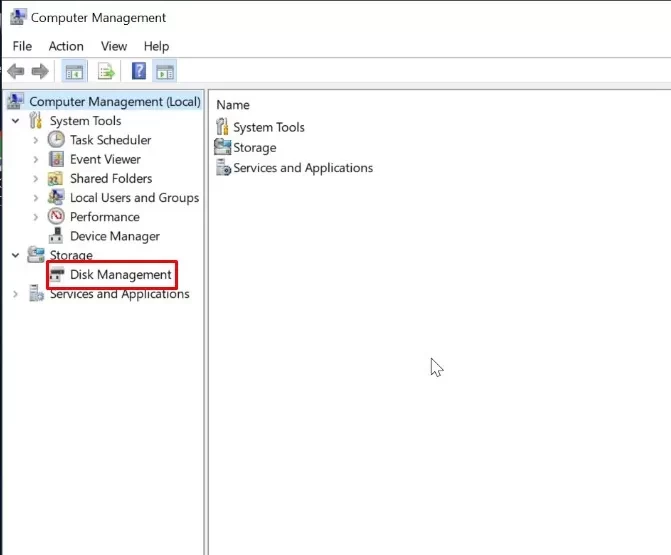Click the Back arrow toolbar button

16,71
